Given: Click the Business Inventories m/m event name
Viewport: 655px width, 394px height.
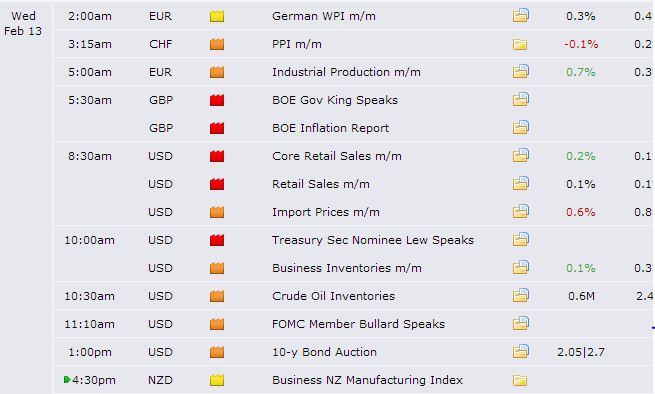Looking at the screenshot, I should [346, 268].
